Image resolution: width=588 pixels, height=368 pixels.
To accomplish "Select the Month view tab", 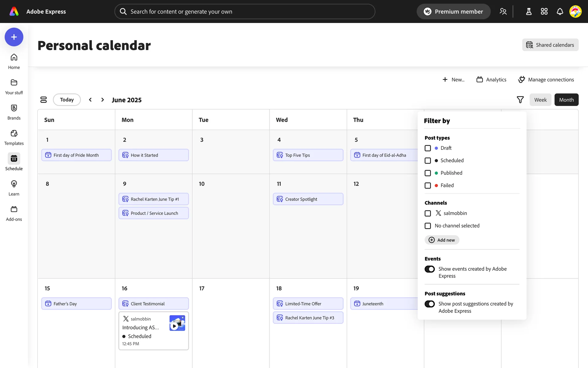I will click(x=566, y=100).
